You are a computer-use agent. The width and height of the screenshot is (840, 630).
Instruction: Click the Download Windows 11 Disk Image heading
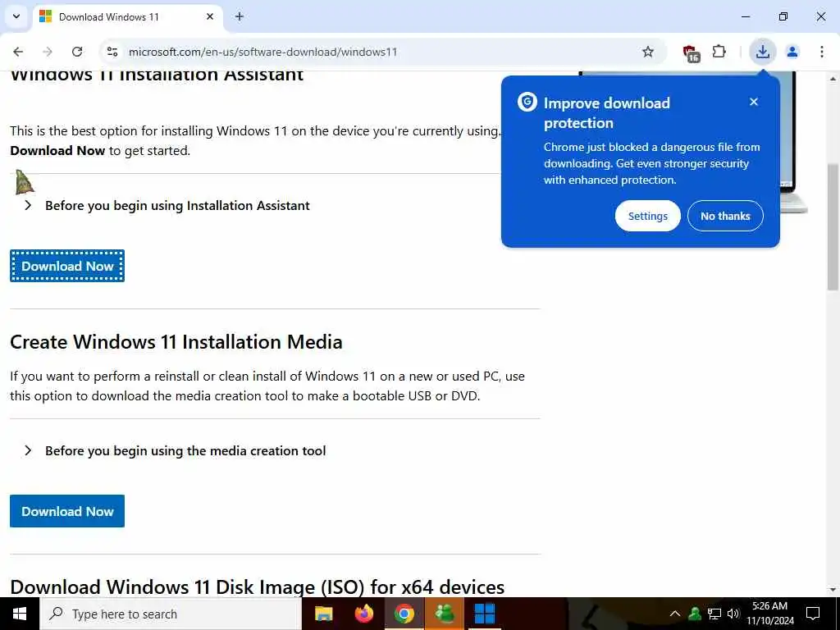coord(257,586)
